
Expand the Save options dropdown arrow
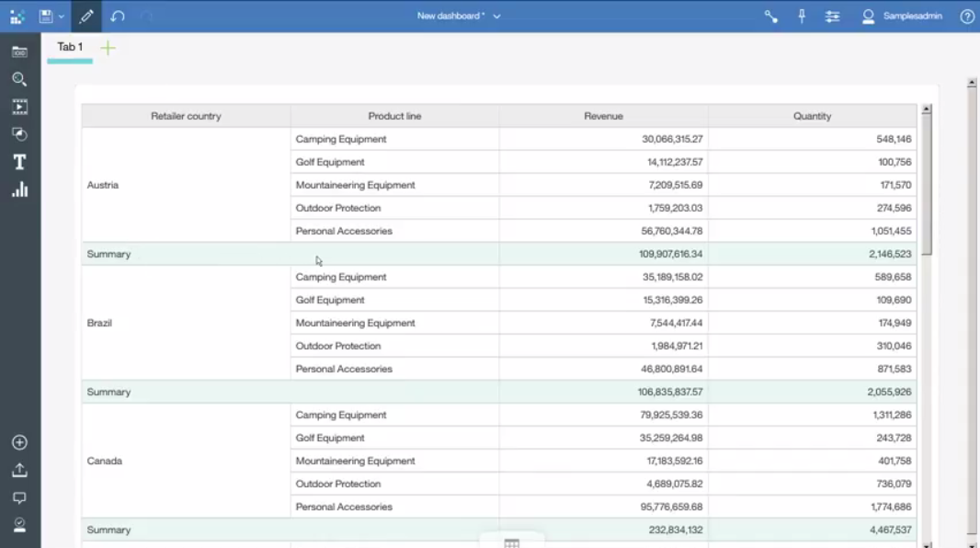(62, 17)
